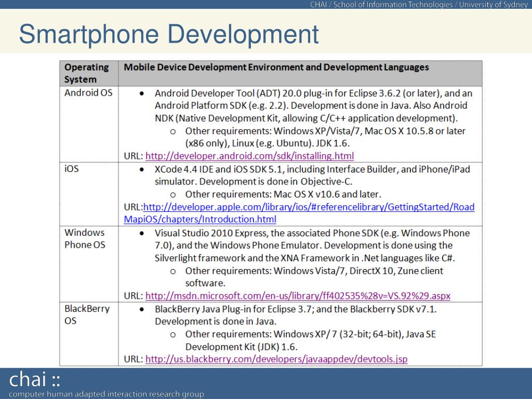
Task: Open the developer.apple.com iOS reference library link
Action: pos(299,212)
